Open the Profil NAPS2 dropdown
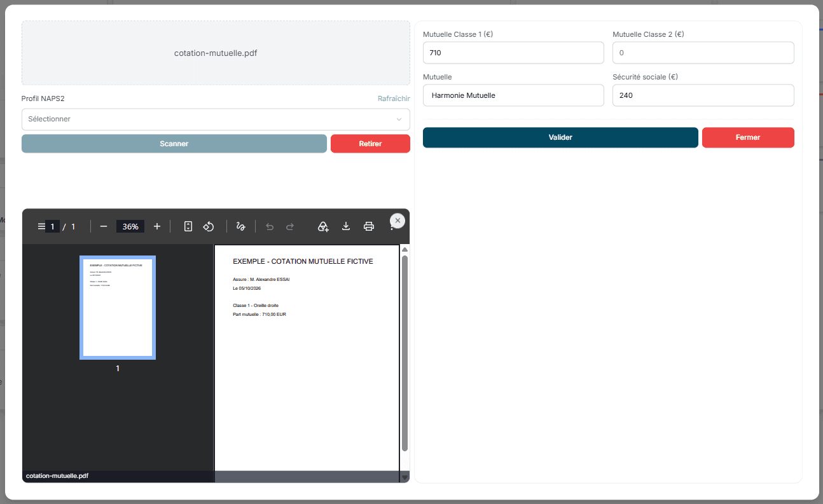Viewport: 823px width, 504px height. [216, 119]
